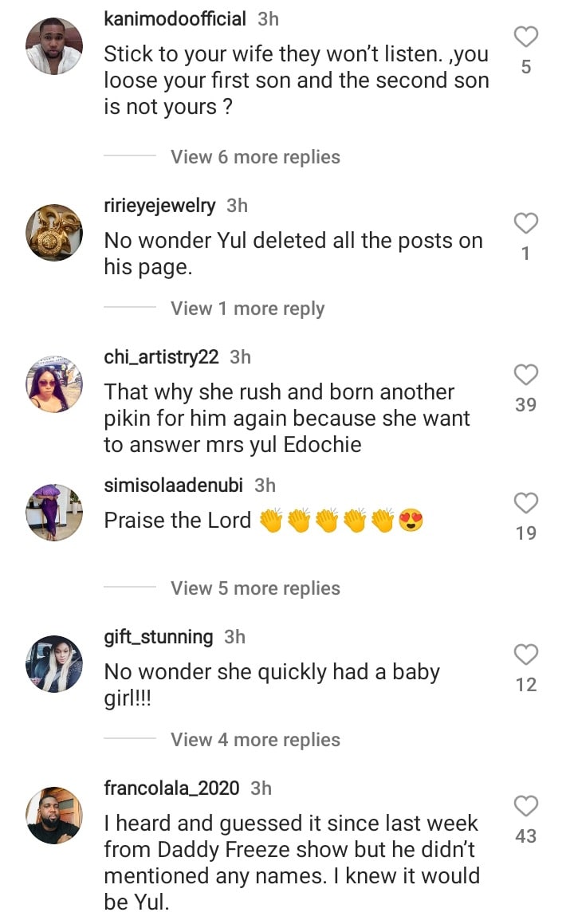Like gift_stunning's comment
This screenshot has width=574, height=924.
[525, 655]
